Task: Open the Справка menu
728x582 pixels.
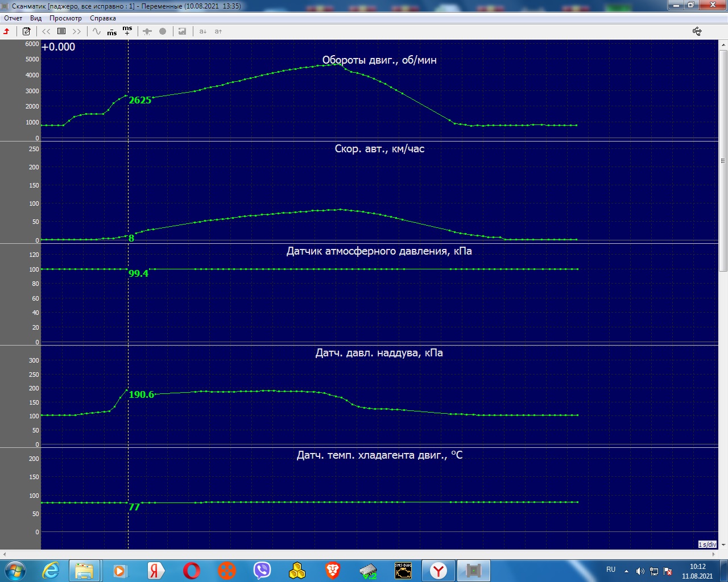Action: [x=103, y=18]
